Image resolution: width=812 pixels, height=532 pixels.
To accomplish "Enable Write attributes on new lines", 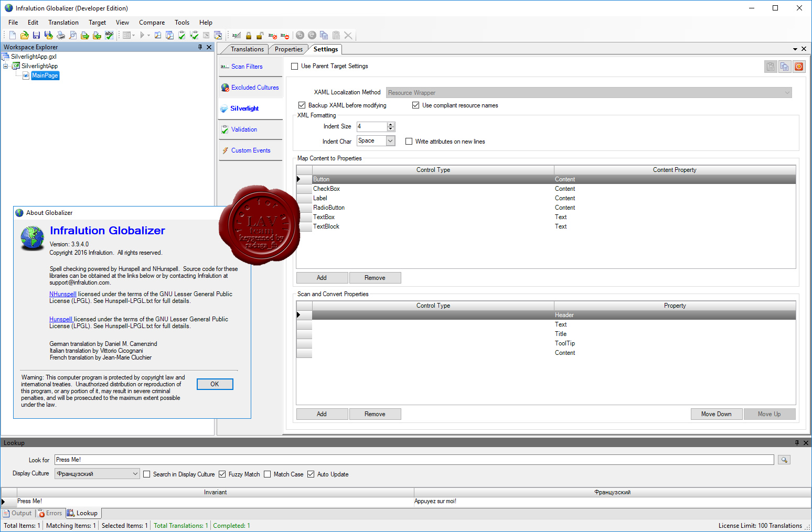I will click(x=409, y=142).
